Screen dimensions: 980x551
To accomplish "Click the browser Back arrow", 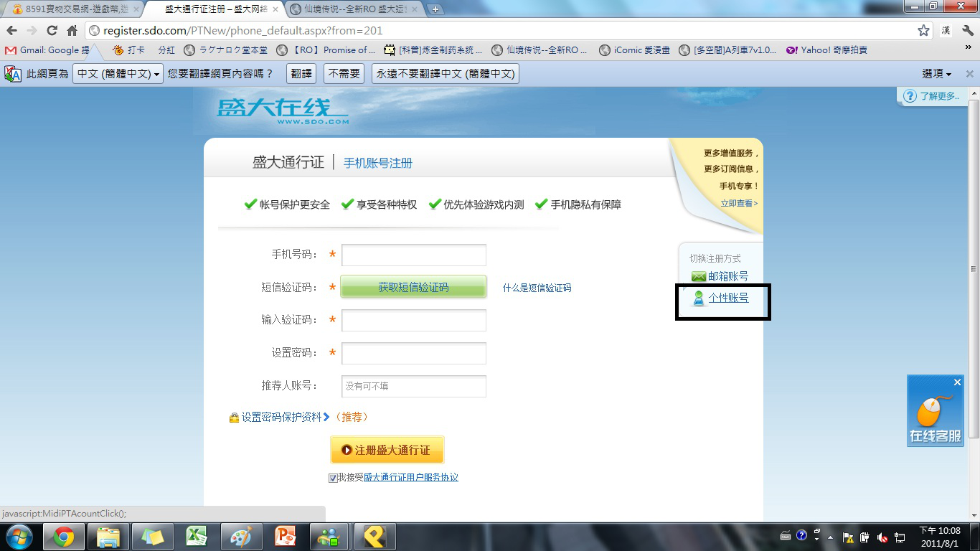I will click(11, 31).
